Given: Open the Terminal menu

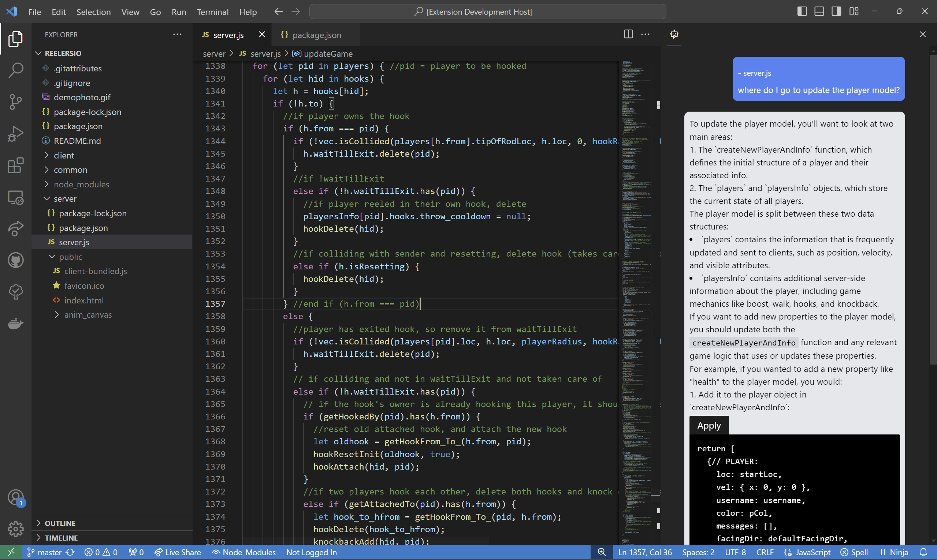Looking at the screenshot, I should (x=212, y=12).
